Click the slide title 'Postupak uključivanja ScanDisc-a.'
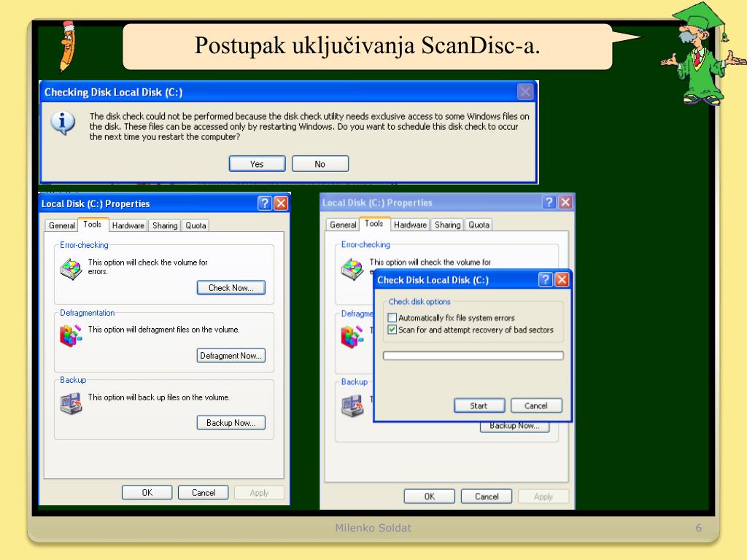 tap(368, 46)
